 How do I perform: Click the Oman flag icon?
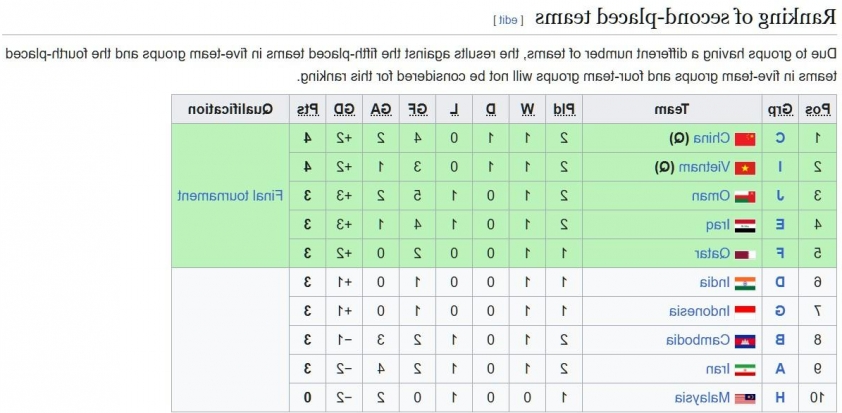745,197
